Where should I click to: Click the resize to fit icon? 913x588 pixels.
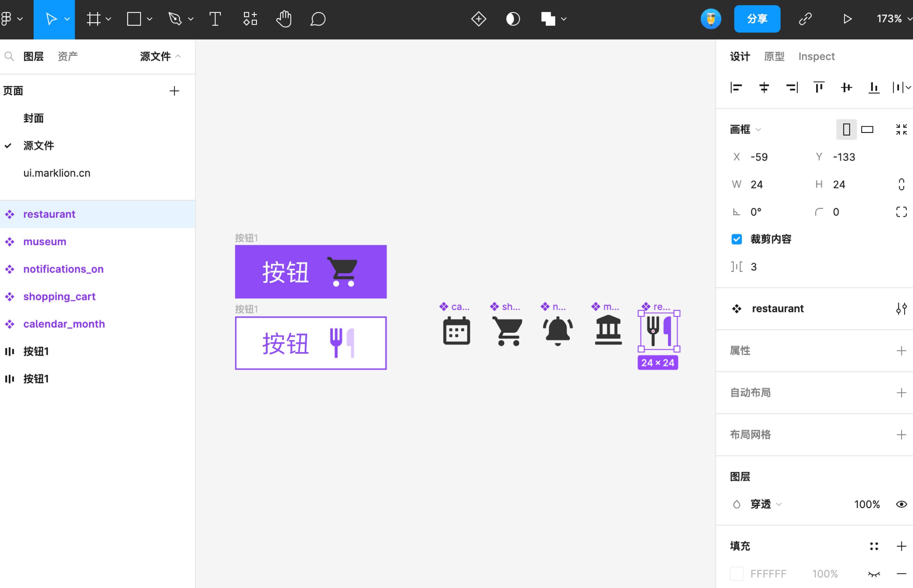901,129
